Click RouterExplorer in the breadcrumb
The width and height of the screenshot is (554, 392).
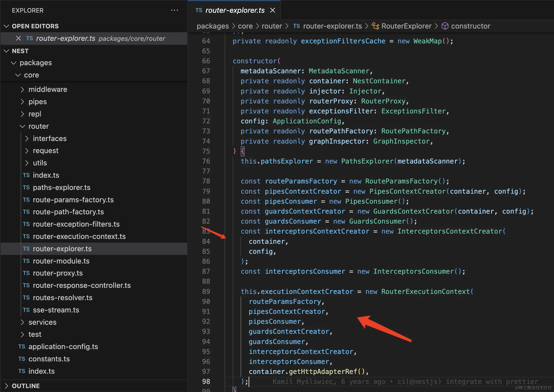(406, 26)
